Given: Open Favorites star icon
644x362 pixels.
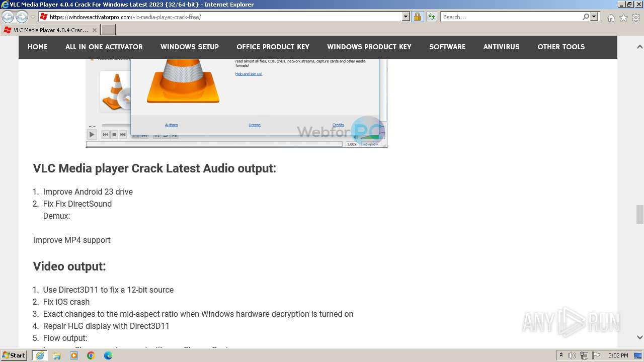Looking at the screenshot, I should click(623, 18).
